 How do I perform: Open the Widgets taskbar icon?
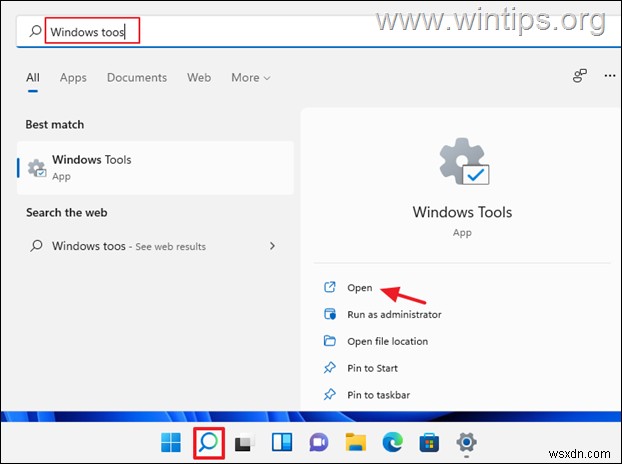point(282,442)
